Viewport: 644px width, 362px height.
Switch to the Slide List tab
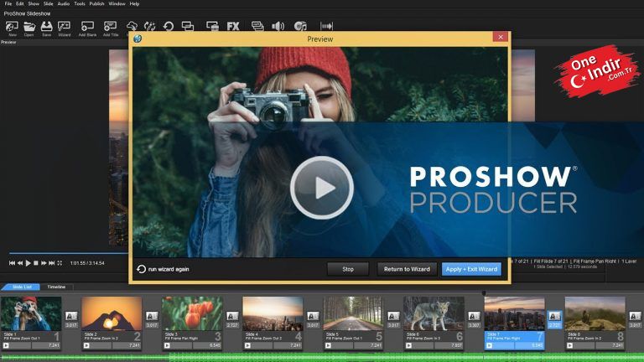pos(22,287)
